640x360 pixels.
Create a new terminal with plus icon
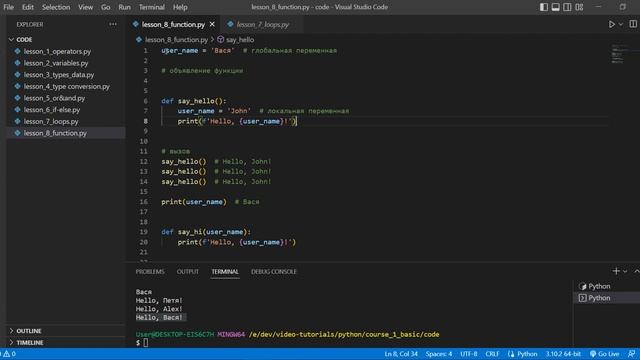coord(616,271)
